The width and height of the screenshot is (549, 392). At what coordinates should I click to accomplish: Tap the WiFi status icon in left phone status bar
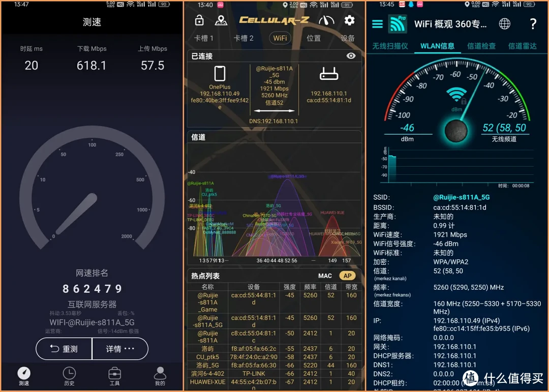[x=130, y=4]
